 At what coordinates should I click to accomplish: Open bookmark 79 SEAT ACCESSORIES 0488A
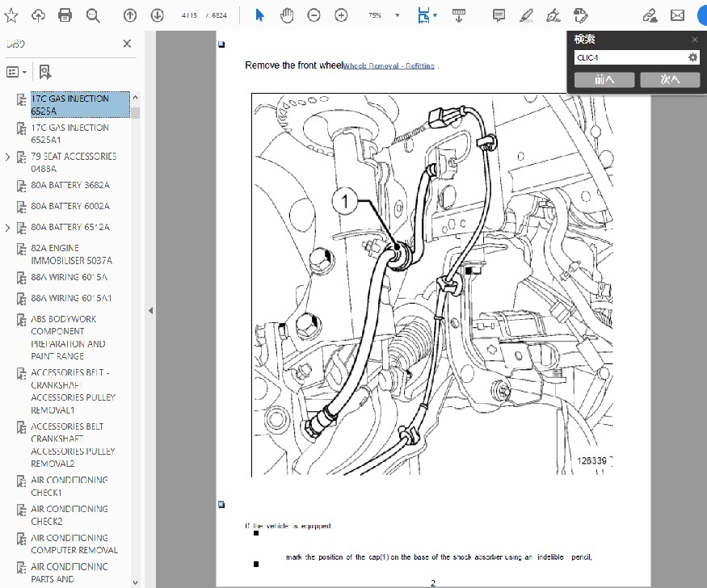point(74,162)
